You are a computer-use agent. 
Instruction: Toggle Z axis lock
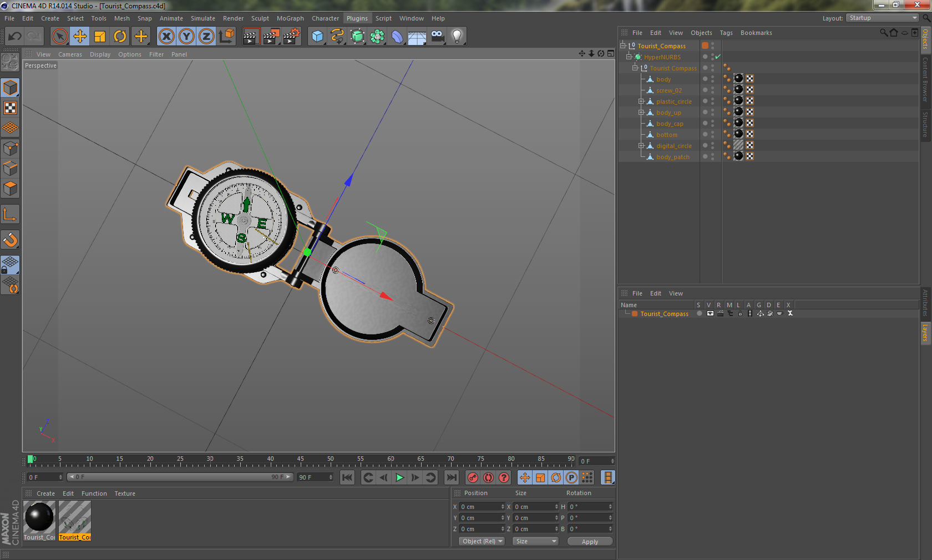[206, 37]
